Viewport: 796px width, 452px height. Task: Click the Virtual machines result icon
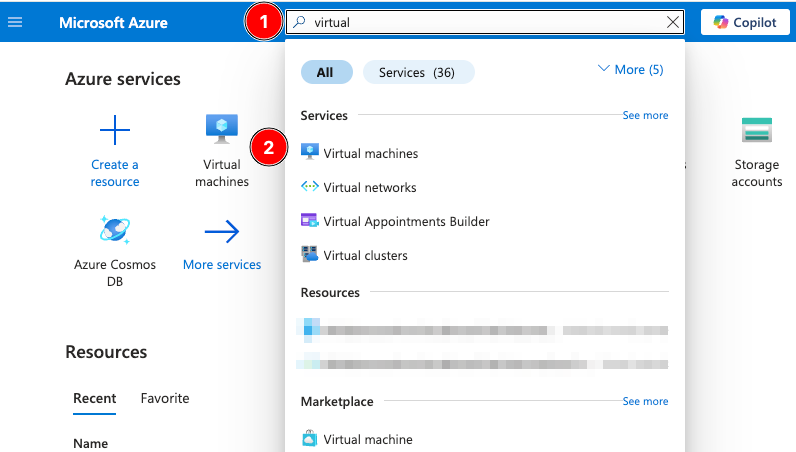tap(310, 152)
